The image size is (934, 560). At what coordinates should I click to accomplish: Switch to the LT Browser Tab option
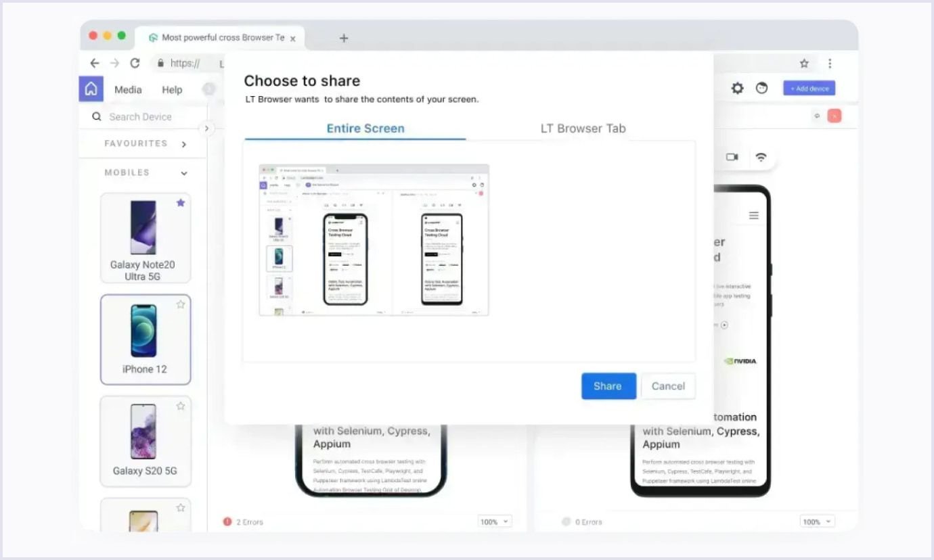583,129
